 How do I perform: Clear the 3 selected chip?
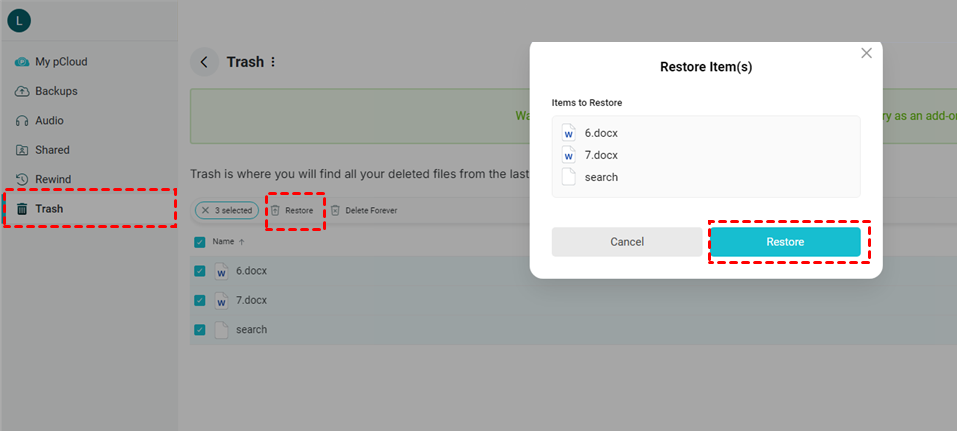click(205, 211)
